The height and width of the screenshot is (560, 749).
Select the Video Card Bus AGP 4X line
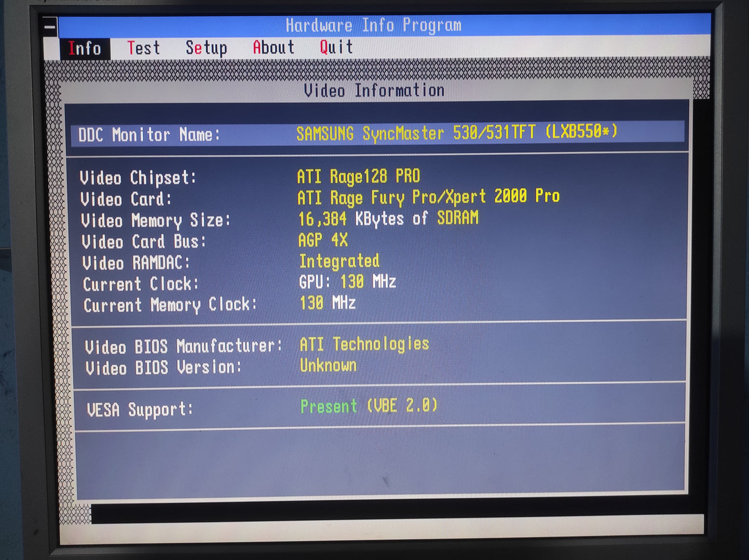pyautogui.click(x=322, y=240)
